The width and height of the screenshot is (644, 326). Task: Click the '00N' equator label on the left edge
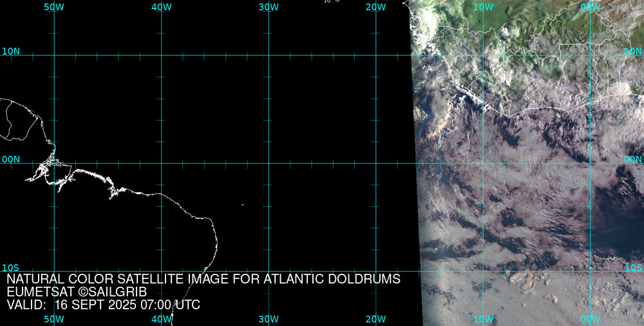pos(11,160)
